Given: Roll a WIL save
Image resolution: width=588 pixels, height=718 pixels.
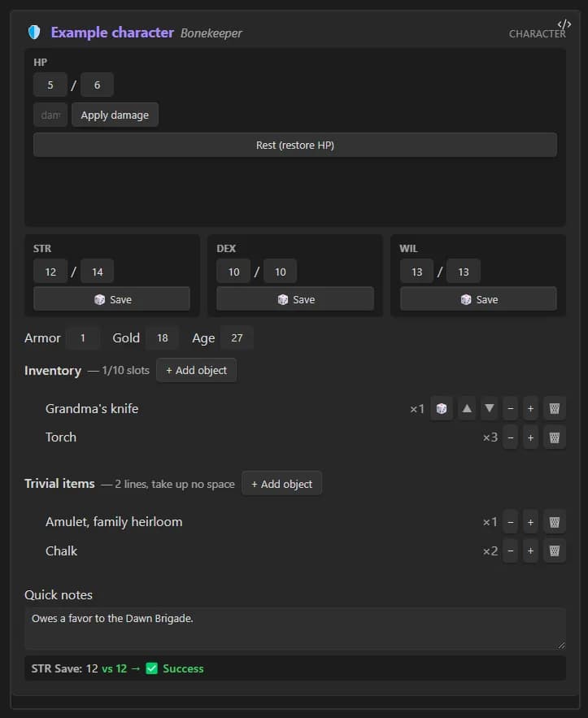Looking at the screenshot, I should click(478, 299).
